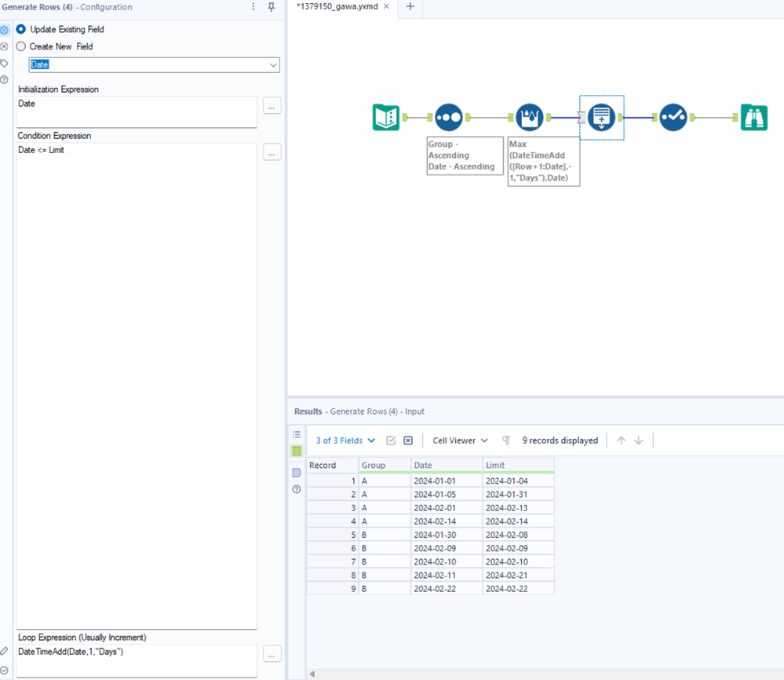784x680 pixels.
Task: Click the Group column header
Action: point(385,466)
